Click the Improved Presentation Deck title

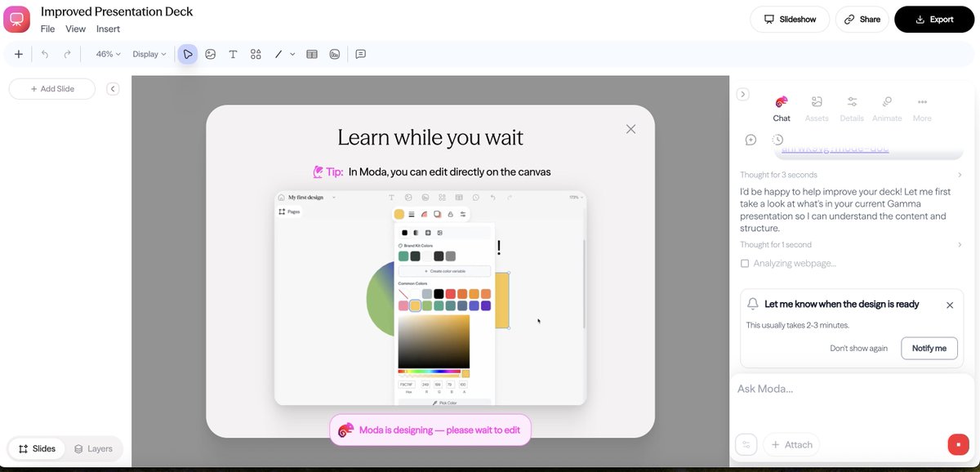click(x=117, y=11)
